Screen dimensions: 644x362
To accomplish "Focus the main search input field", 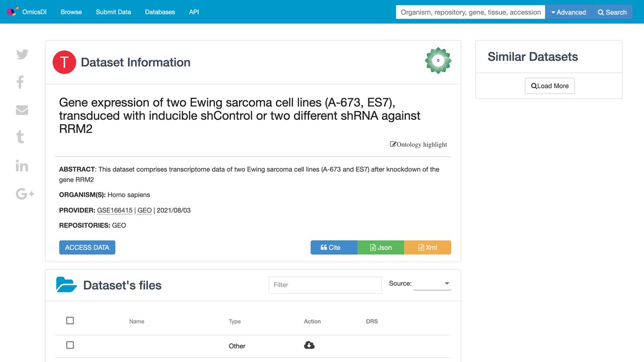I will coord(471,12).
